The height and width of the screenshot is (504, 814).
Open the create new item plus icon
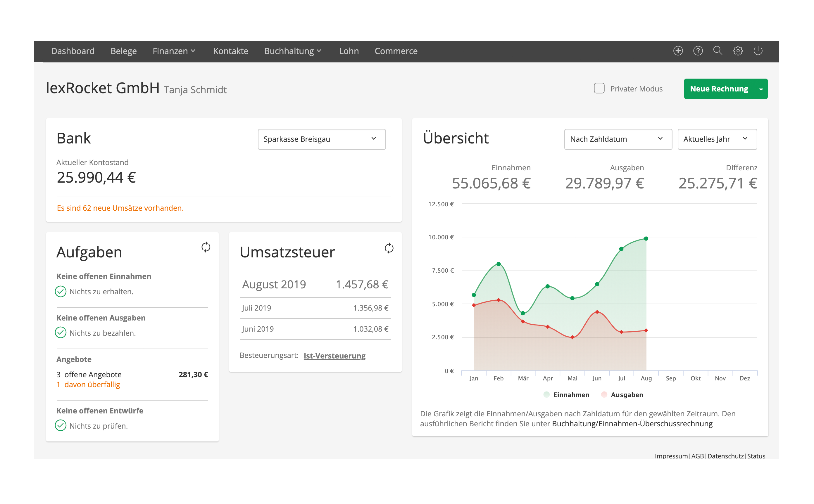pos(678,51)
